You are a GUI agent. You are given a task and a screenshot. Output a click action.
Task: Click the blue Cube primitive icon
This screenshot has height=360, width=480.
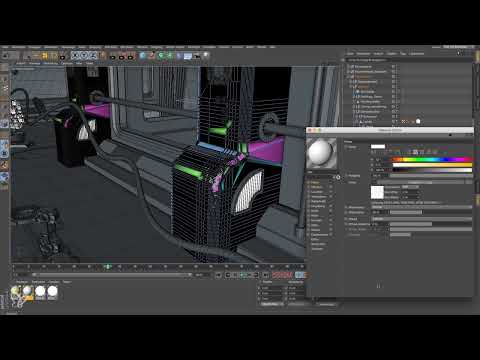[x=143, y=56]
